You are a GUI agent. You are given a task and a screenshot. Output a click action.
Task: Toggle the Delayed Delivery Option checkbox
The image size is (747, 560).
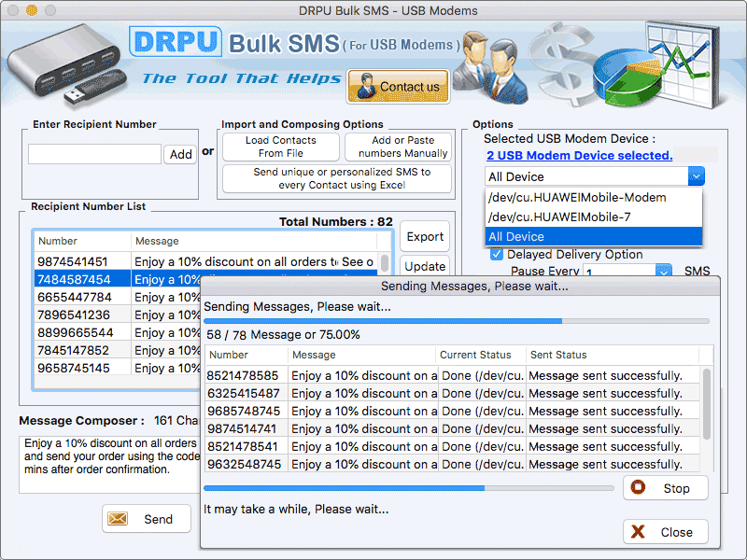tap(497, 254)
